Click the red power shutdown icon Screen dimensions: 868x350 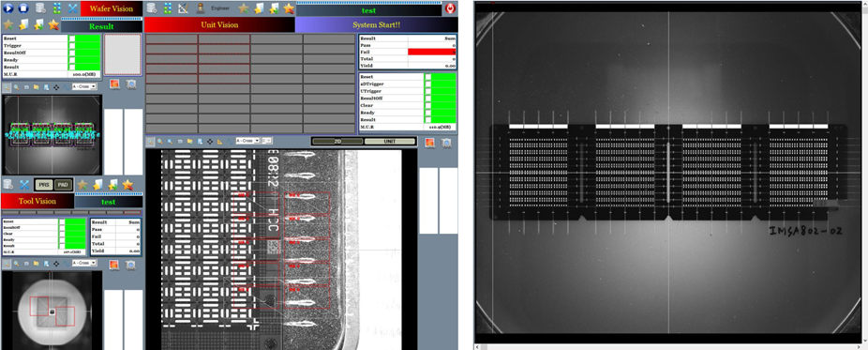(x=451, y=8)
